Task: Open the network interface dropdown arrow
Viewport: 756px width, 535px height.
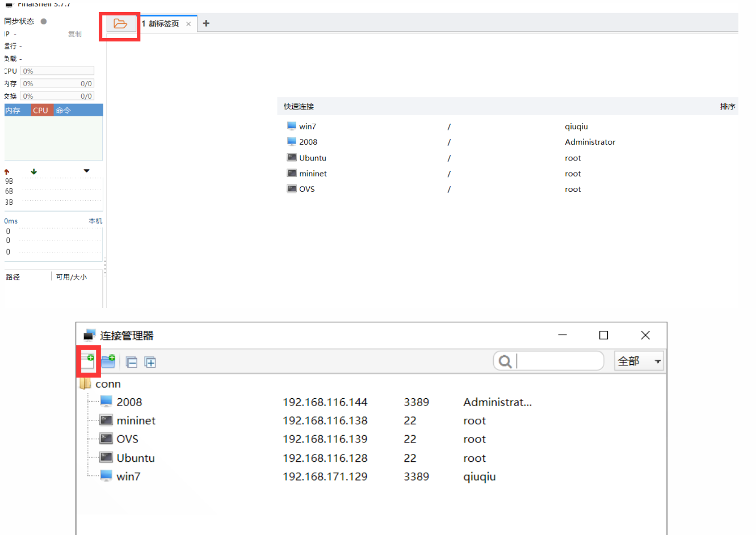Action: (x=86, y=171)
